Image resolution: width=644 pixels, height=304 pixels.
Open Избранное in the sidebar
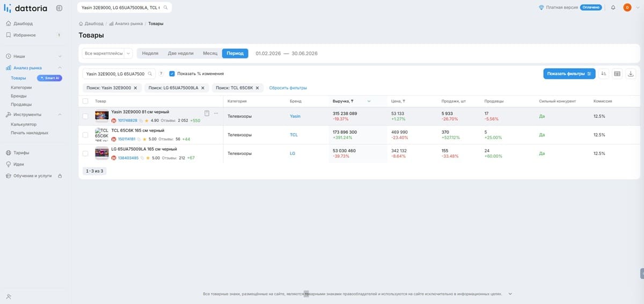pyautogui.click(x=25, y=35)
